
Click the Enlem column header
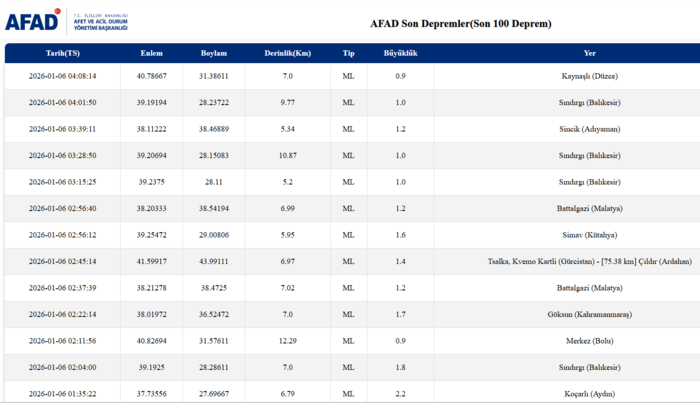[x=152, y=53]
